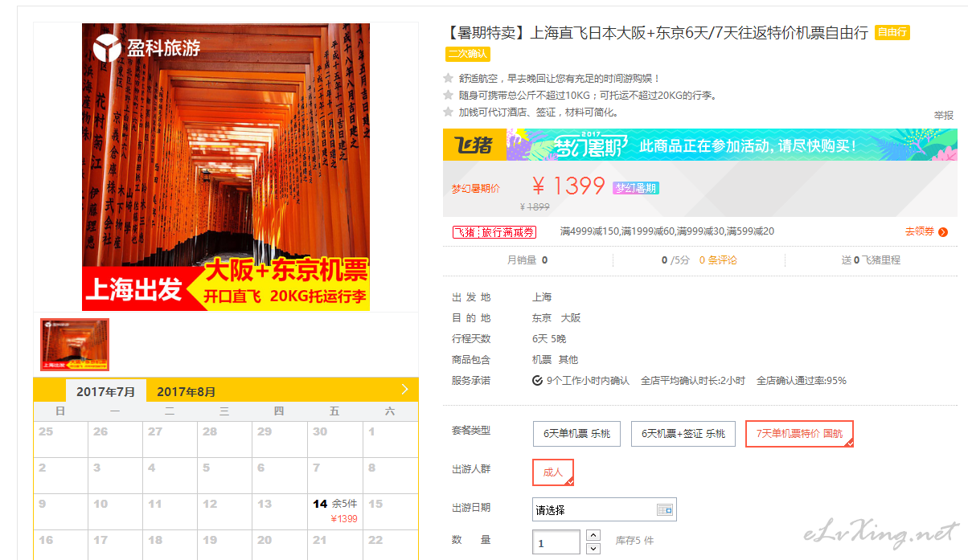Click the 机票 其他 product includes value
The image size is (968, 560).
click(555, 360)
